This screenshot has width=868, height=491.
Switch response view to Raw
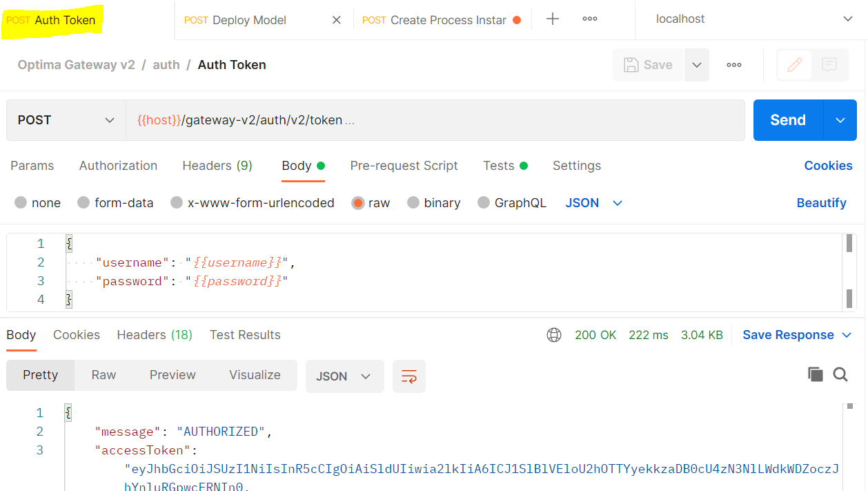(x=103, y=375)
